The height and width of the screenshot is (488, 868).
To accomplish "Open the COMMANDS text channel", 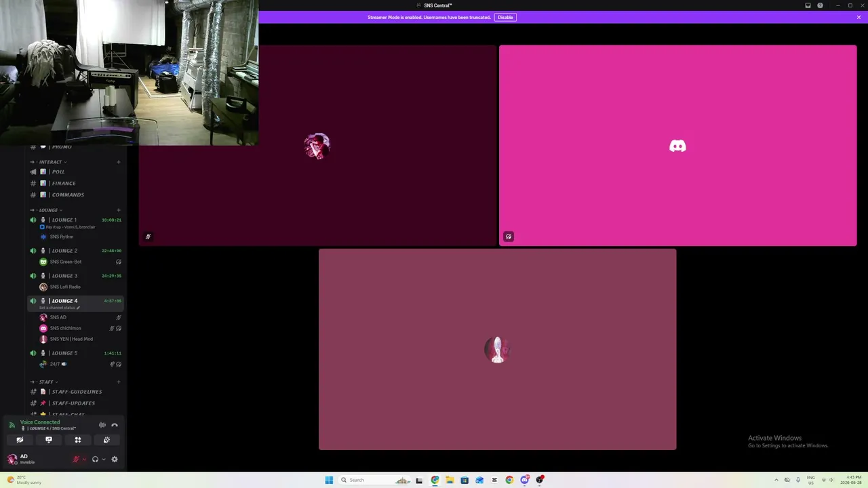I will (x=76, y=195).
